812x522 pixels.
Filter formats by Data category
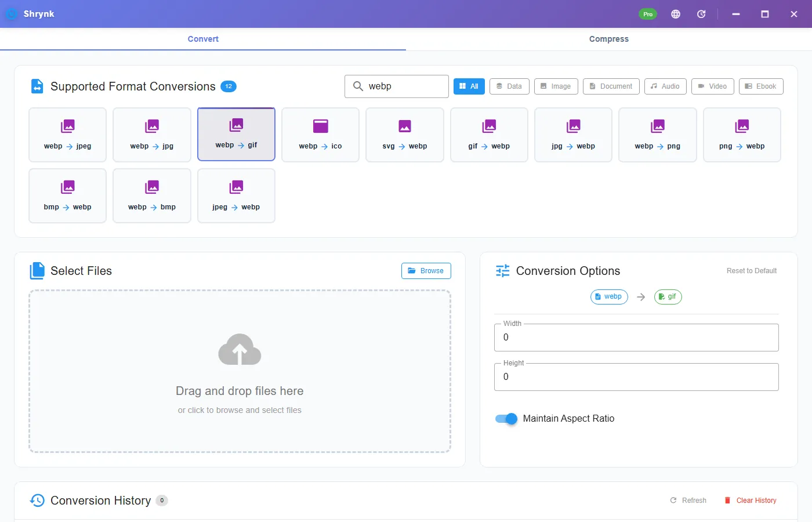(509, 86)
